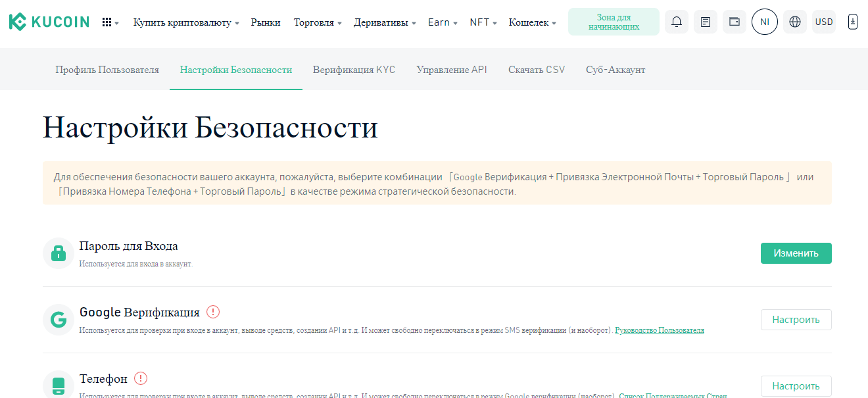Open the NI user avatar

764,22
